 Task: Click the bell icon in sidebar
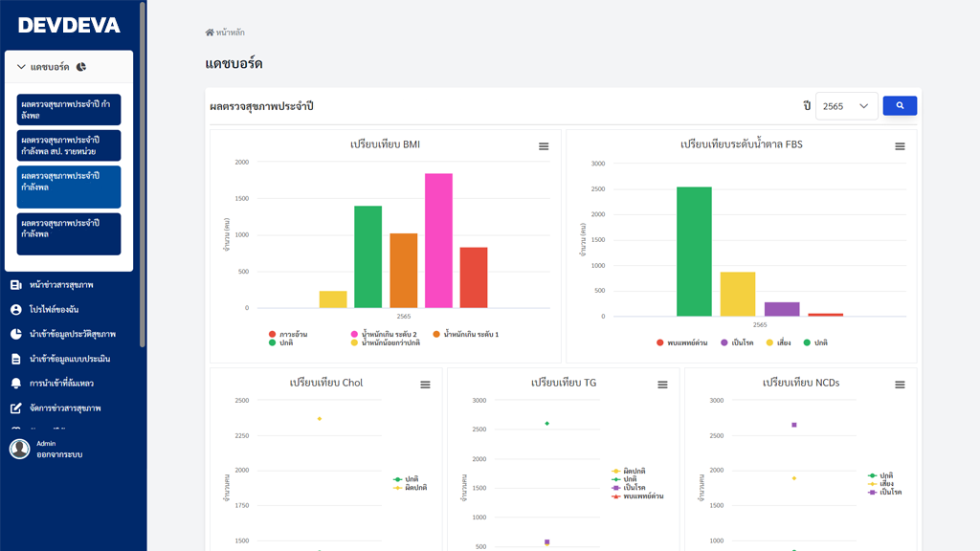tap(16, 384)
